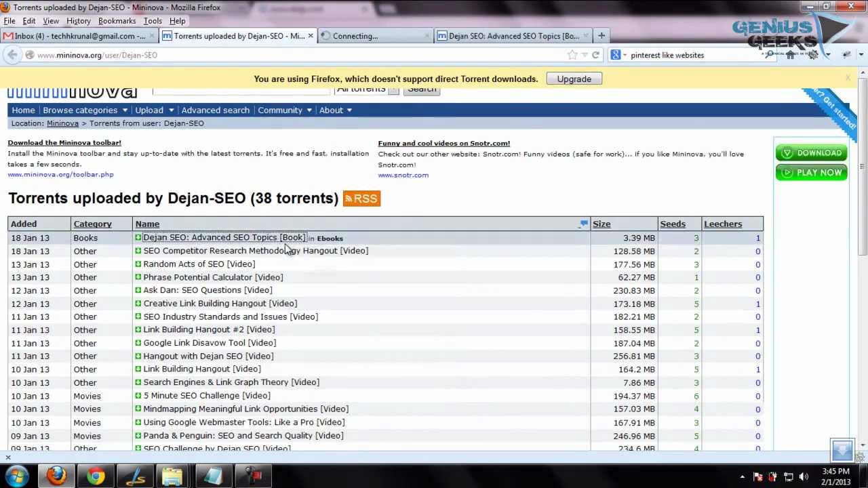Viewport: 868px width, 488px height.
Task: Expand the Upload dropdown arrow
Action: 171,110
